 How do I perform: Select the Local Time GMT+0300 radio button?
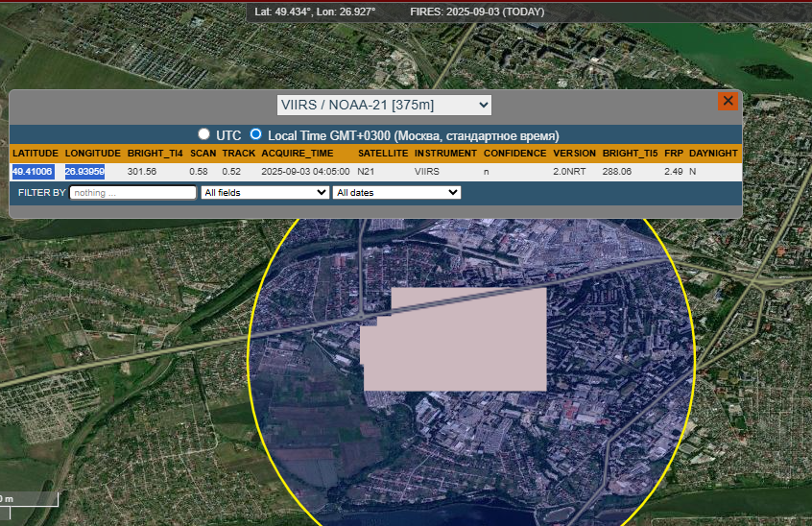click(255, 134)
